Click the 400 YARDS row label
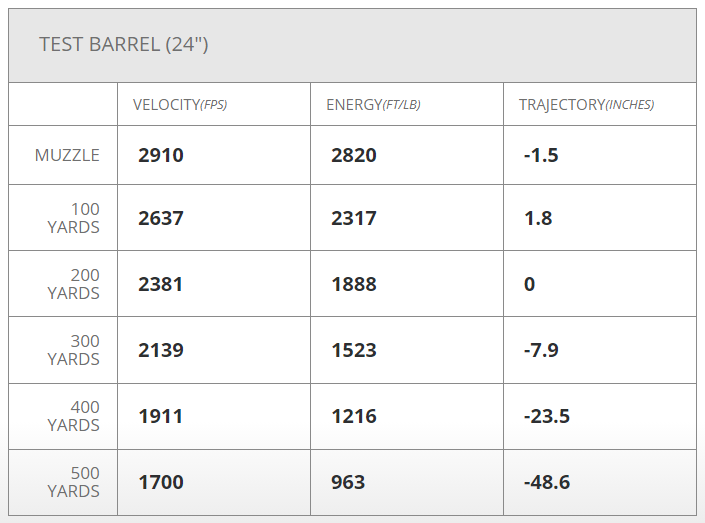 (x=74, y=416)
